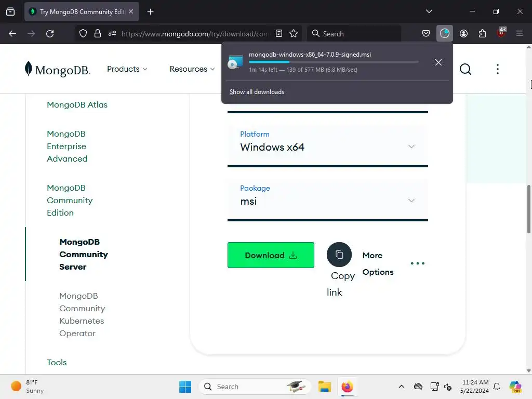Open Firefox application hamburger menu
The height and width of the screenshot is (399, 532).
[x=520, y=34]
